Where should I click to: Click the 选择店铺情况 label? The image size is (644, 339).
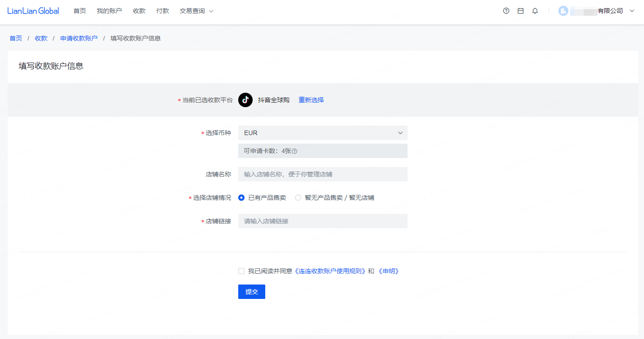(212, 198)
